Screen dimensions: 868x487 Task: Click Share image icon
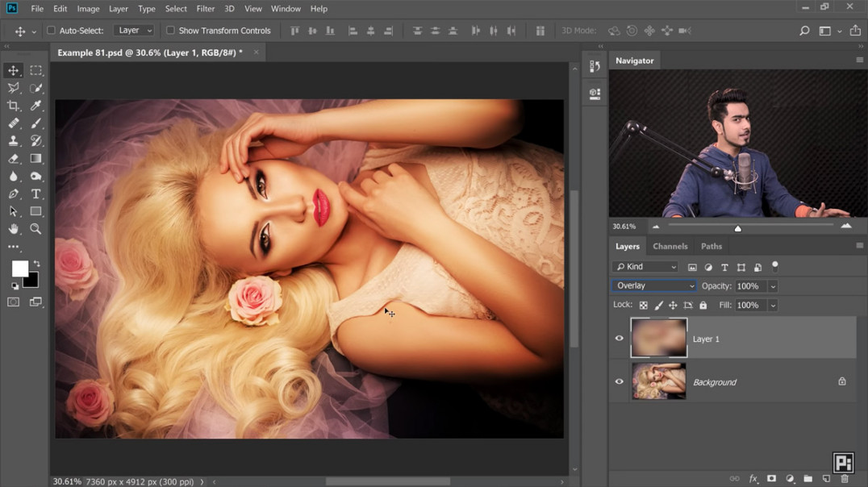pos(855,31)
